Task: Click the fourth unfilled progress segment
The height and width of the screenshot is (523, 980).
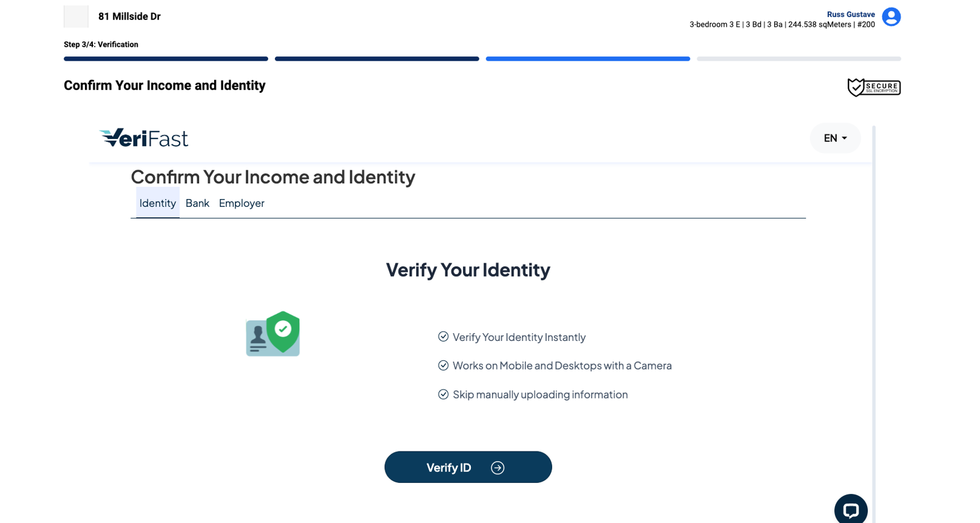Action: (799, 59)
